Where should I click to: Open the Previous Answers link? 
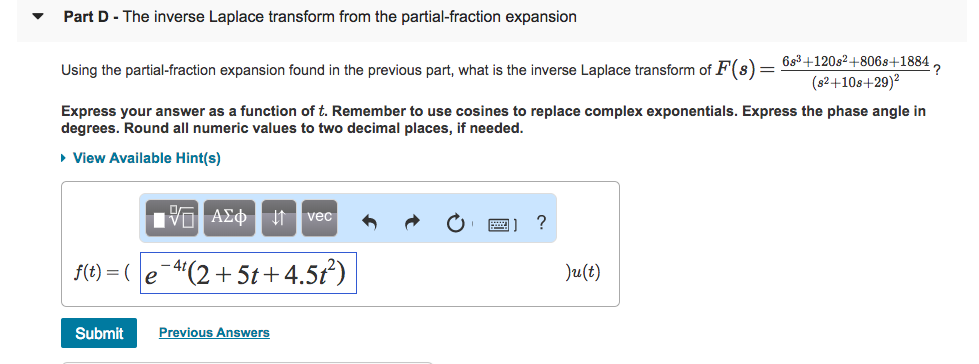pyautogui.click(x=214, y=333)
